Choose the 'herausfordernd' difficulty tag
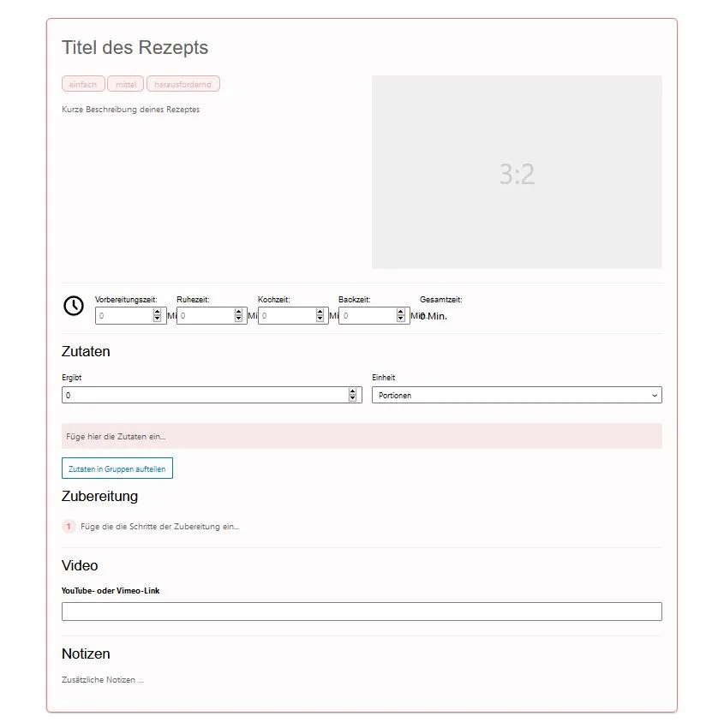 tap(183, 84)
